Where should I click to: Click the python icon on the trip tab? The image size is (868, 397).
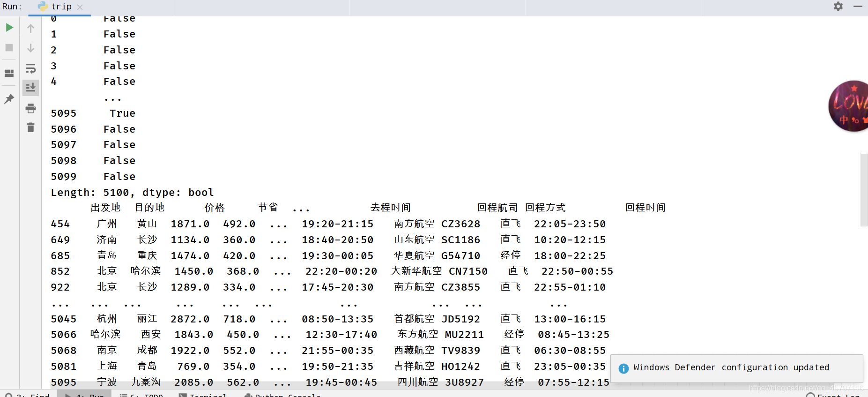click(43, 6)
